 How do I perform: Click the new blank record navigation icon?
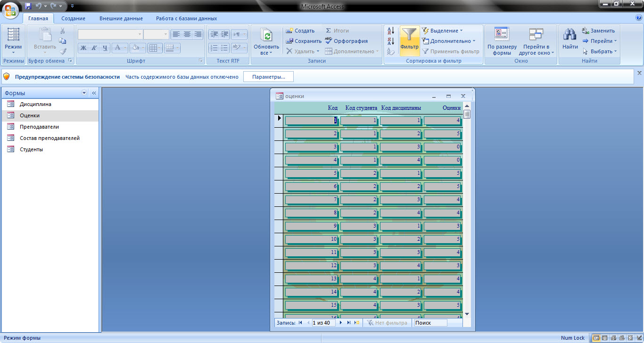click(357, 323)
